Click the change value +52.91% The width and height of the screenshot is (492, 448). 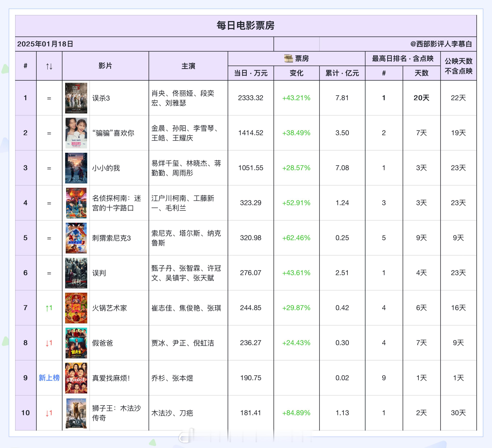point(296,203)
